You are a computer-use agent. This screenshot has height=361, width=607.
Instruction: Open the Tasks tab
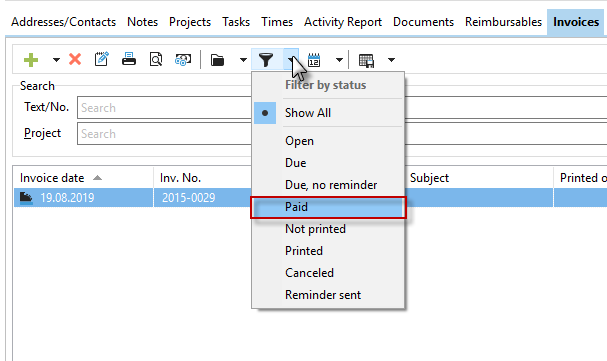click(x=236, y=22)
